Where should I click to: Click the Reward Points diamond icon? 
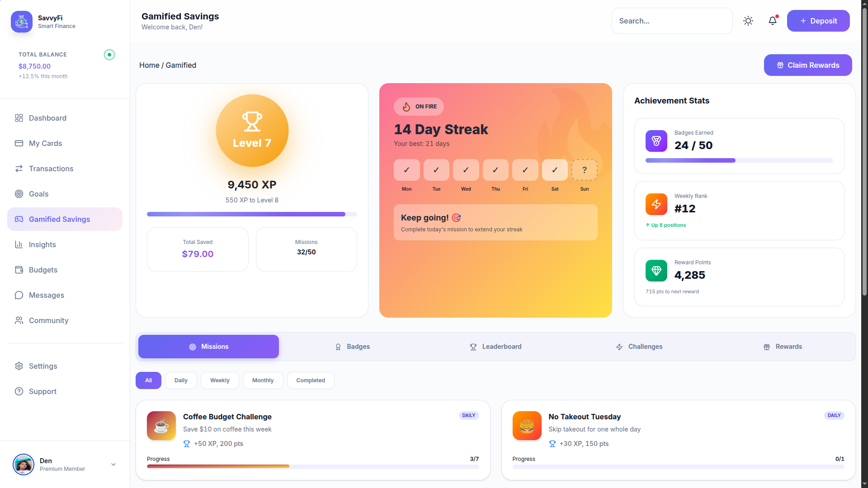tap(656, 271)
